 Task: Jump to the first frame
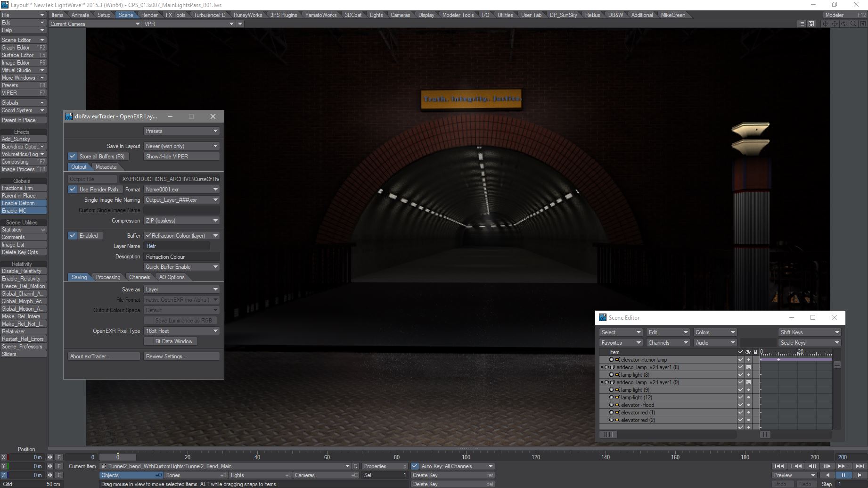click(x=779, y=466)
